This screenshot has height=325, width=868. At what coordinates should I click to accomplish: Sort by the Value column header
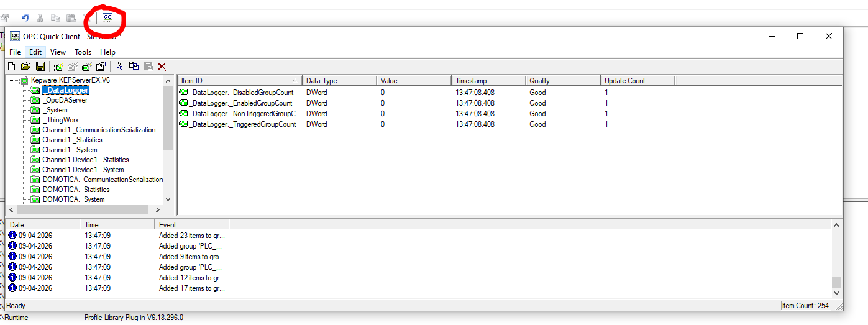[x=414, y=81]
